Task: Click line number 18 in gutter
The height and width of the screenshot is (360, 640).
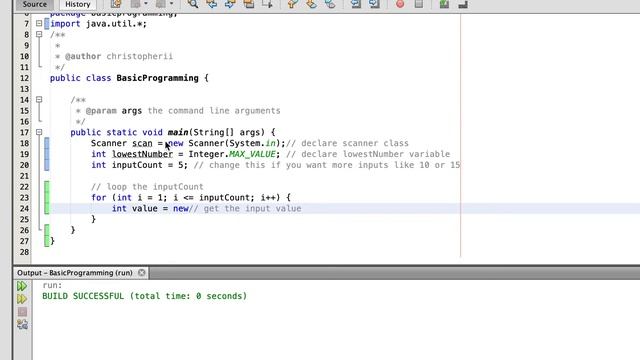Action: click(x=24, y=143)
